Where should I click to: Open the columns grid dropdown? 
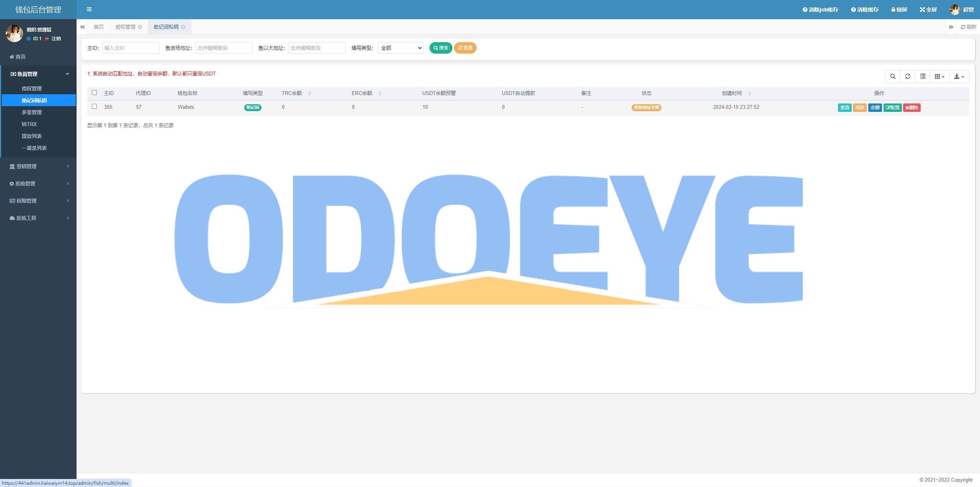940,77
